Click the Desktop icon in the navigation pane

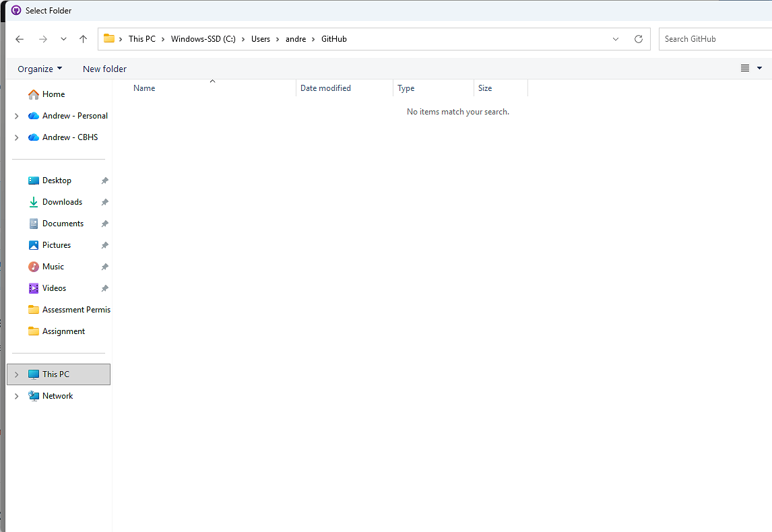click(x=57, y=180)
